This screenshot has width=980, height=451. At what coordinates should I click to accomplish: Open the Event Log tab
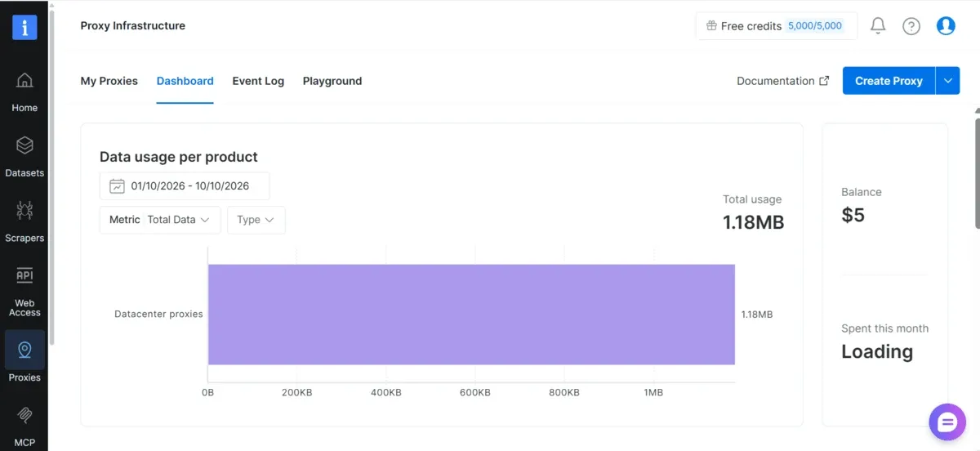258,81
